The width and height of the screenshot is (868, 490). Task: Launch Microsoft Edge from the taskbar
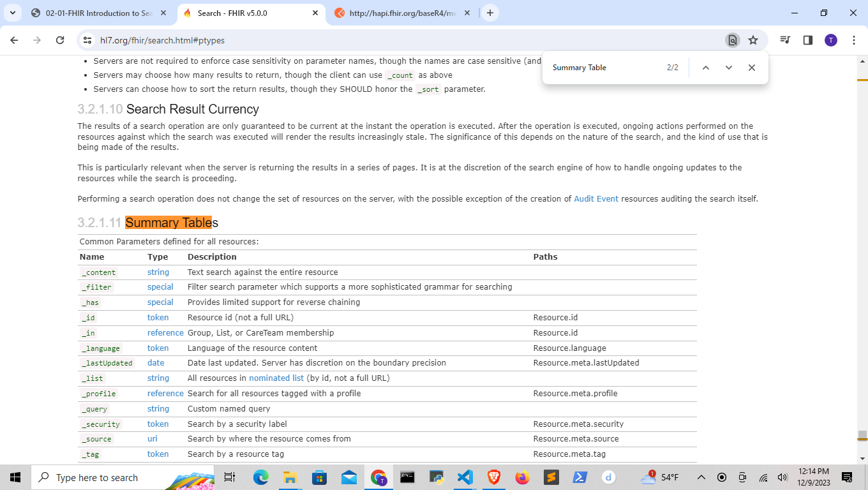(x=260, y=477)
